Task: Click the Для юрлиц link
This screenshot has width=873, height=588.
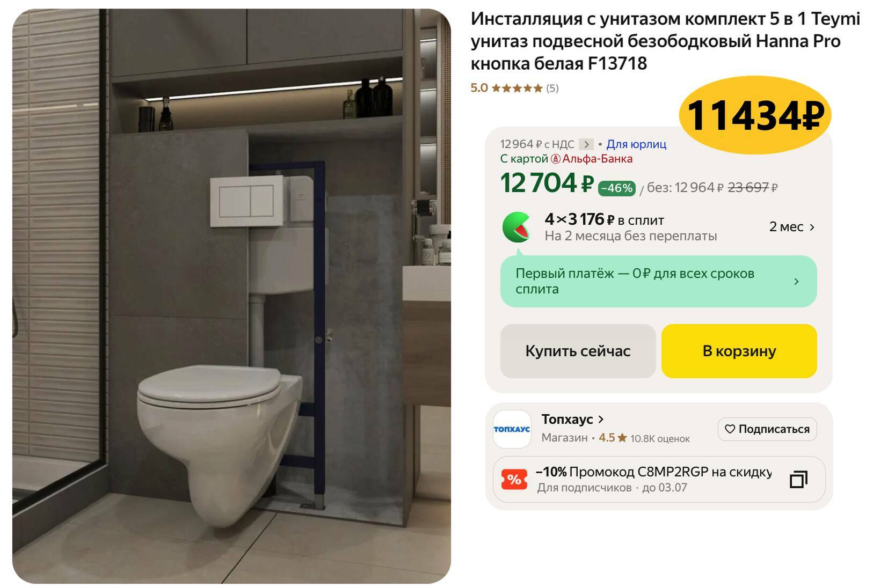Action: point(636,144)
